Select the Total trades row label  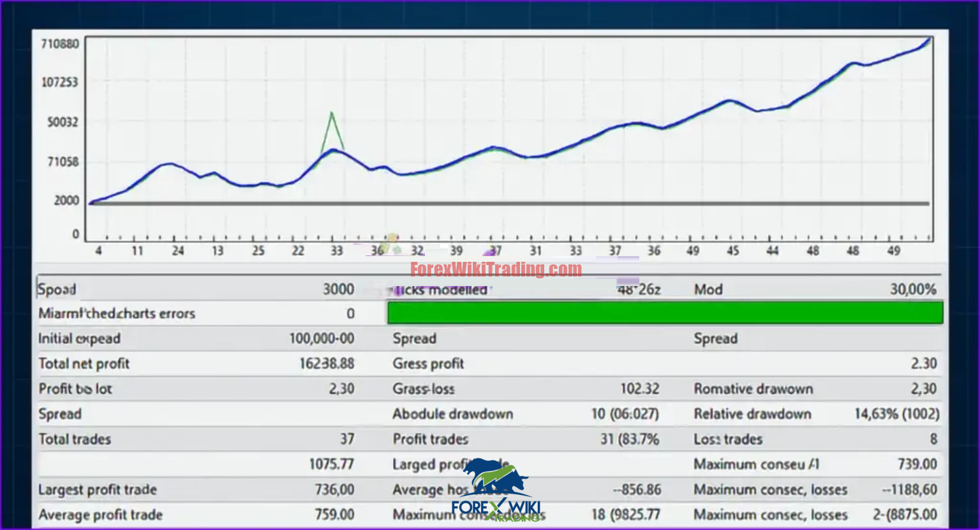[75, 439]
